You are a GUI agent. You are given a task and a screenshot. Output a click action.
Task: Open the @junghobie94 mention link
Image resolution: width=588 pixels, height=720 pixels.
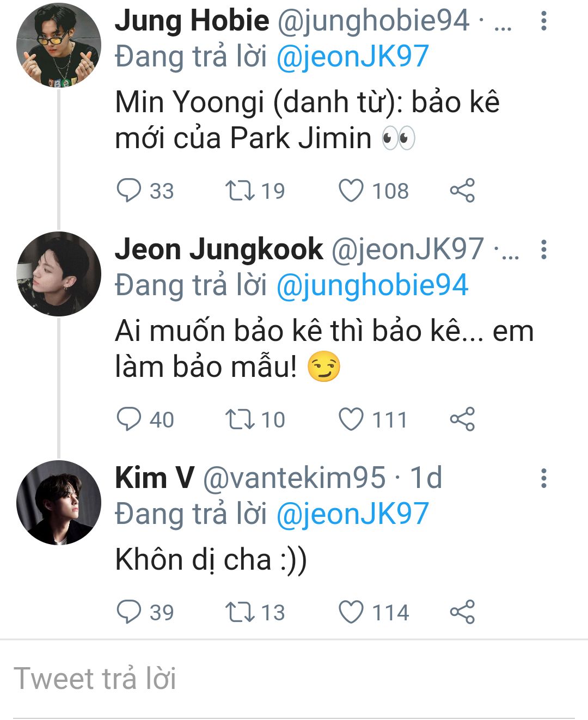(x=372, y=285)
